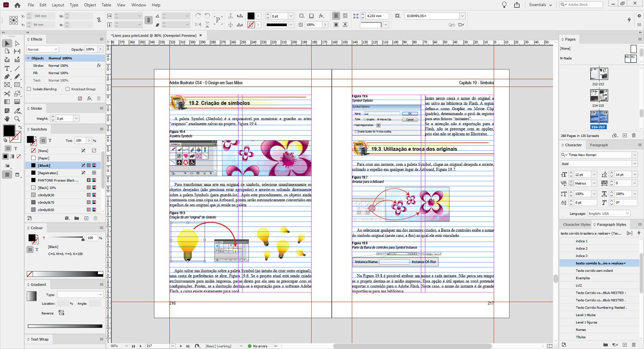Select the Selection tool (black arrow)
Image resolution: width=644 pixels, height=349 pixels.
coord(7,43)
